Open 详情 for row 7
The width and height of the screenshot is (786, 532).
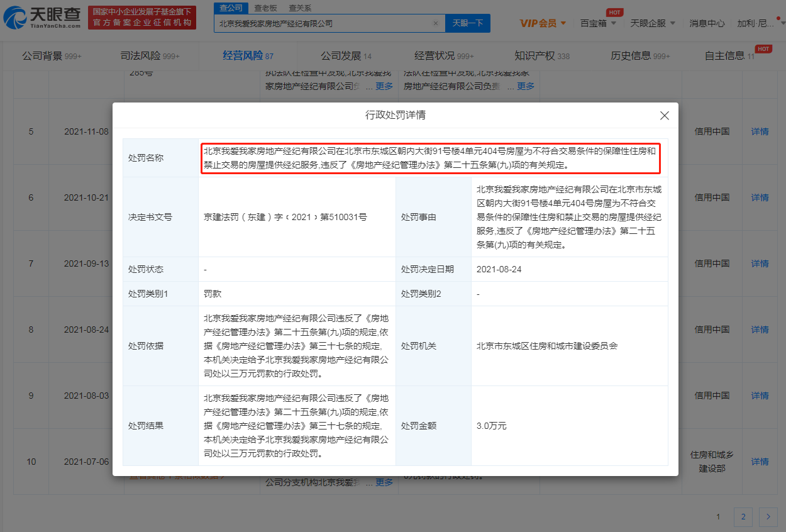click(x=760, y=263)
